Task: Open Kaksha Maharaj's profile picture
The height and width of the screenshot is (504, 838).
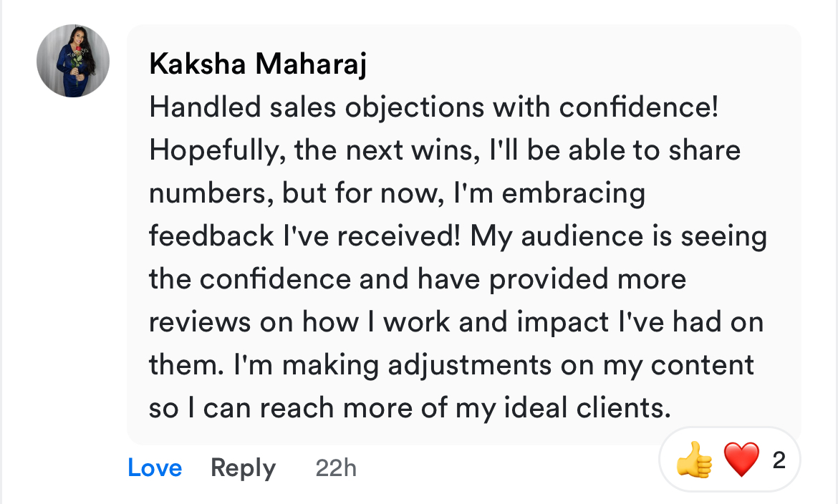Action: pos(73,61)
